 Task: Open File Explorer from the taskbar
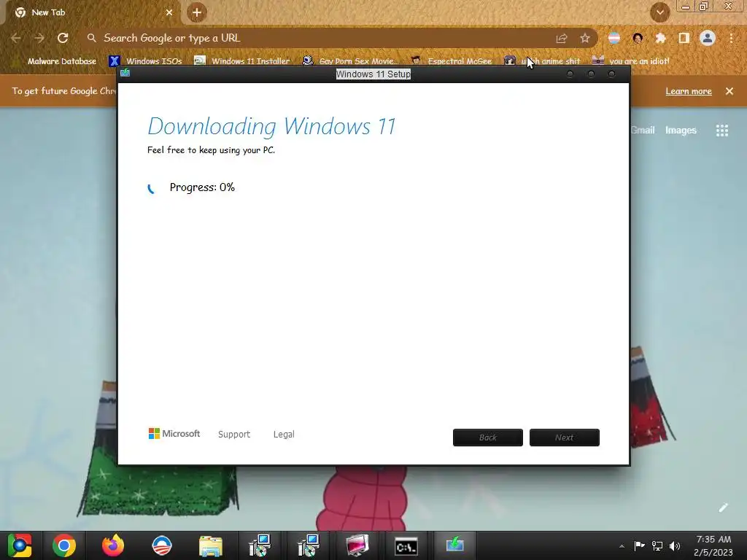pos(211,545)
